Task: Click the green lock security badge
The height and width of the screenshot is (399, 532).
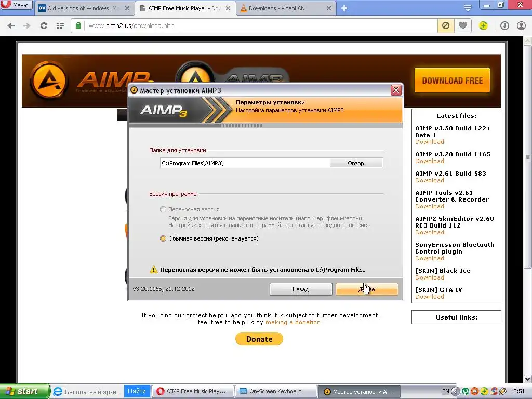Action: [x=78, y=26]
